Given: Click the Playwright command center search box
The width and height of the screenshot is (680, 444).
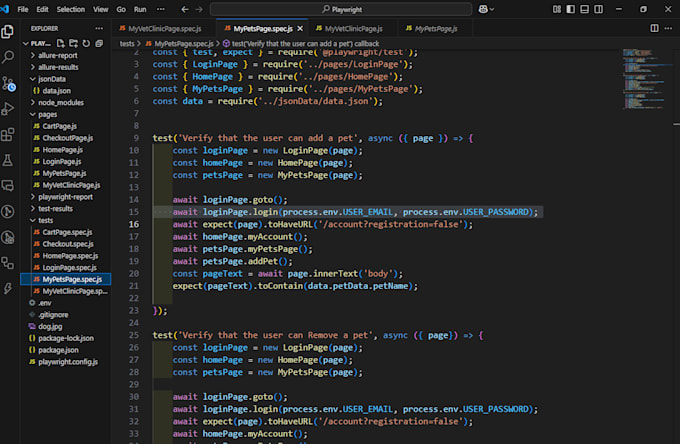Looking at the screenshot, I should click(x=341, y=9).
